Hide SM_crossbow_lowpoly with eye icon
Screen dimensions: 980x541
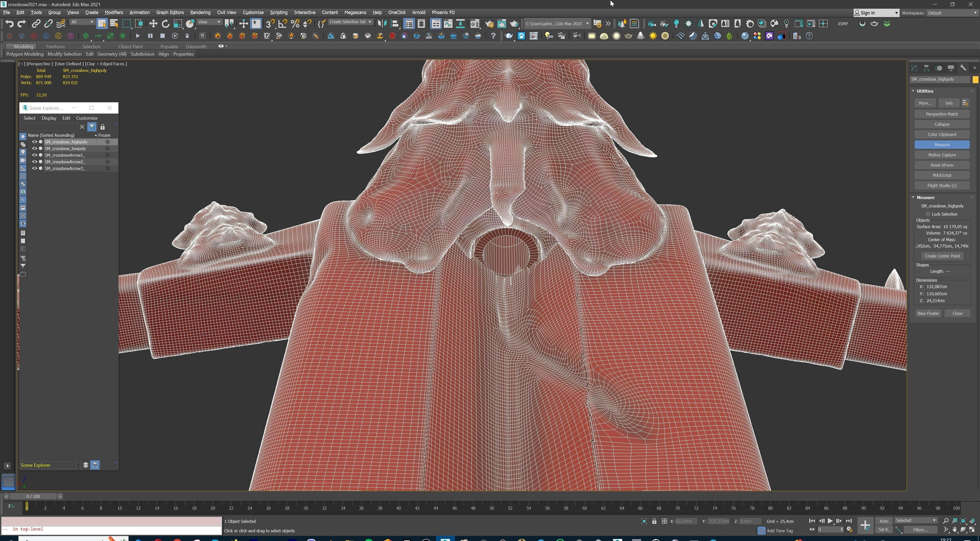(x=34, y=148)
